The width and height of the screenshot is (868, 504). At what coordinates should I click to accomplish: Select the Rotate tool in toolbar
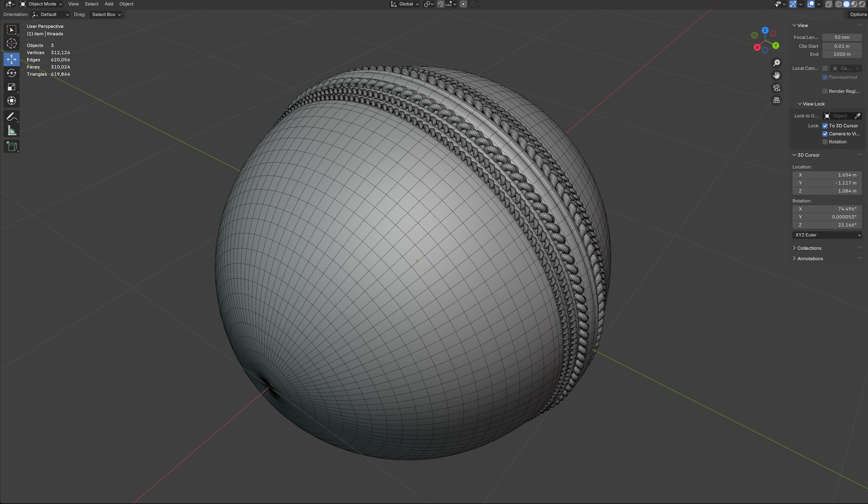click(11, 73)
